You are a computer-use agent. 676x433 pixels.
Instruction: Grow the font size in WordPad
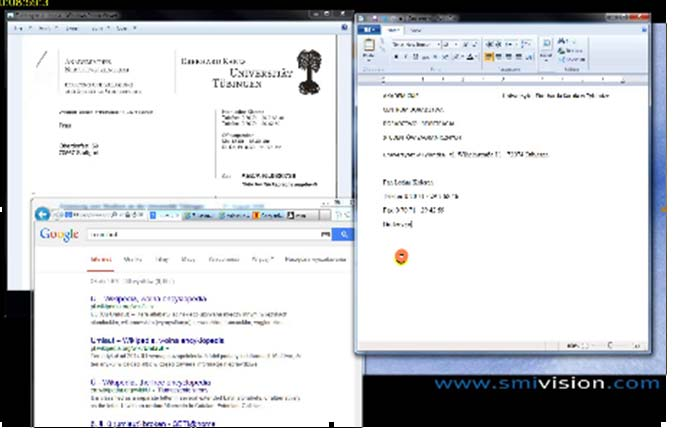tap(466, 44)
